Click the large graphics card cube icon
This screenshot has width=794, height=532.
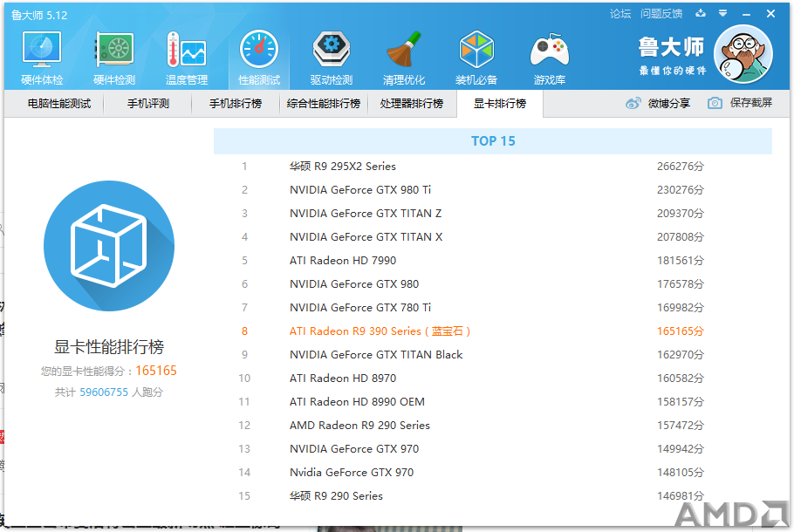tap(109, 246)
